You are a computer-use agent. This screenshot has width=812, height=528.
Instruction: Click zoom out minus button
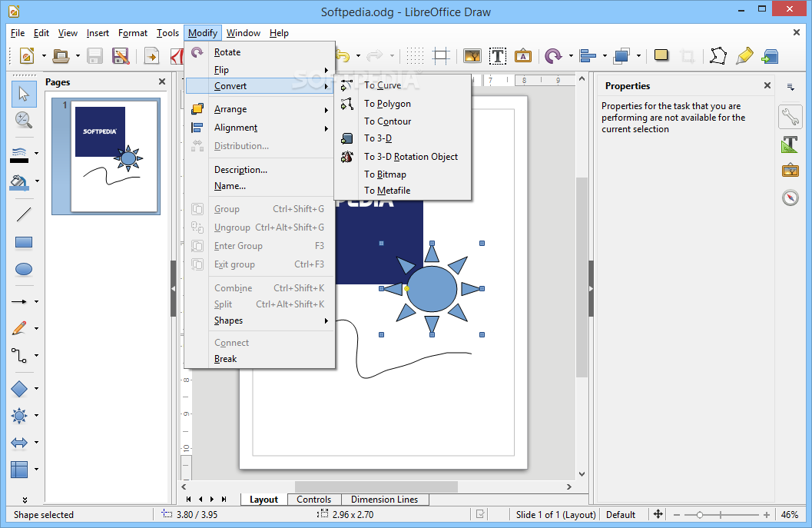[x=676, y=514]
